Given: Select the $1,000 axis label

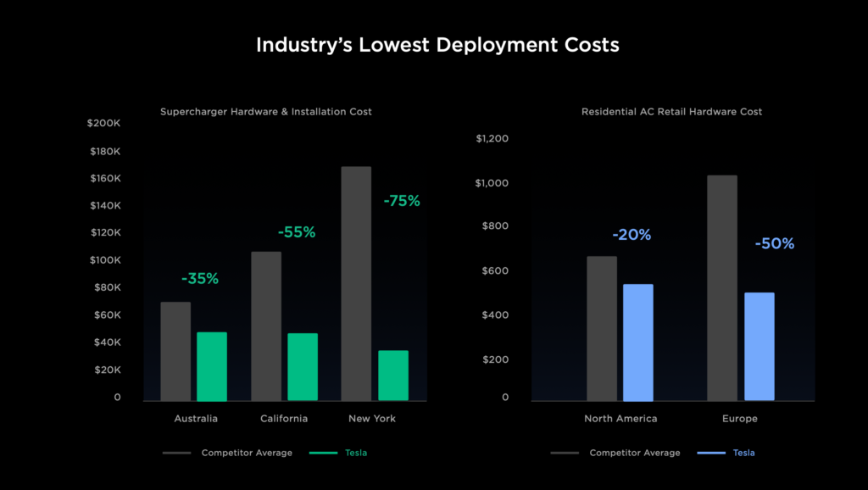Looking at the screenshot, I should [x=492, y=183].
